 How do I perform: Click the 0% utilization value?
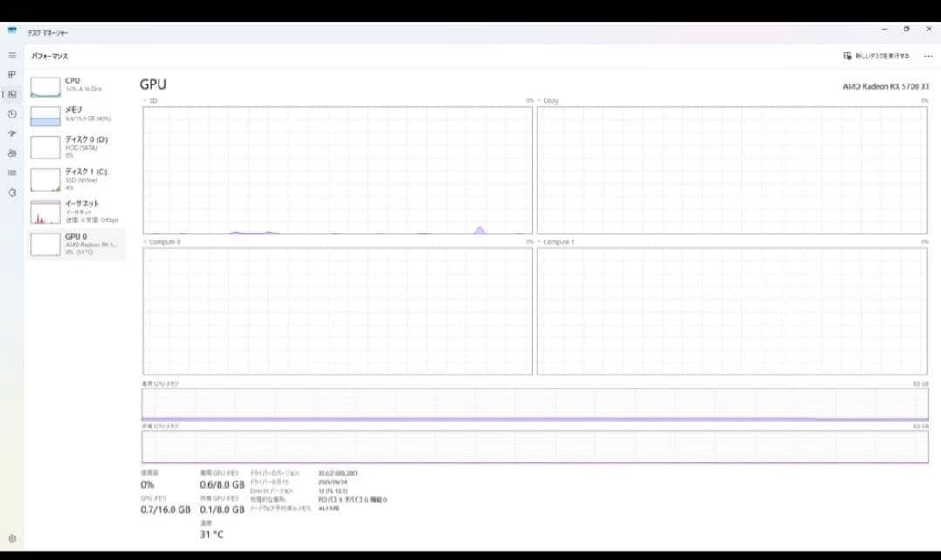[147, 484]
